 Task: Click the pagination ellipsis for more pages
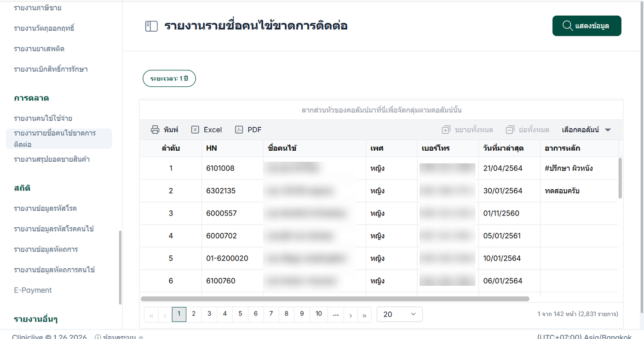click(x=336, y=314)
